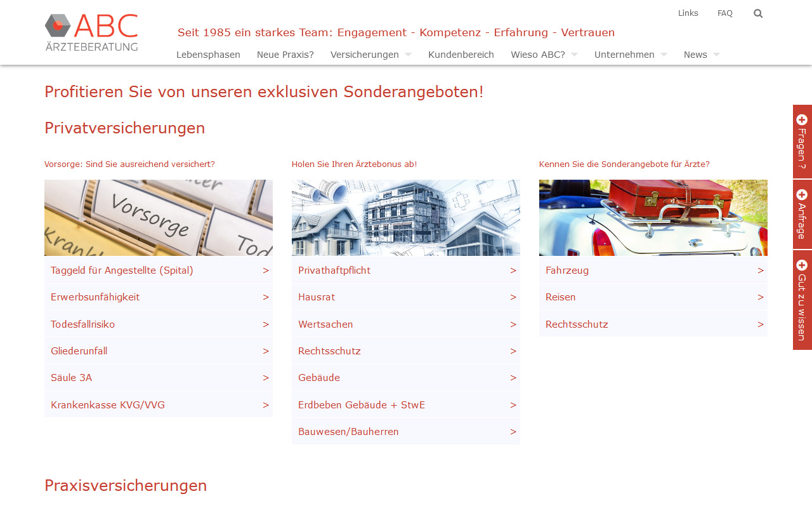Click arrow beside Bauwesen/Bauherren
Viewport: 812px width, 508px height.
coord(513,432)
